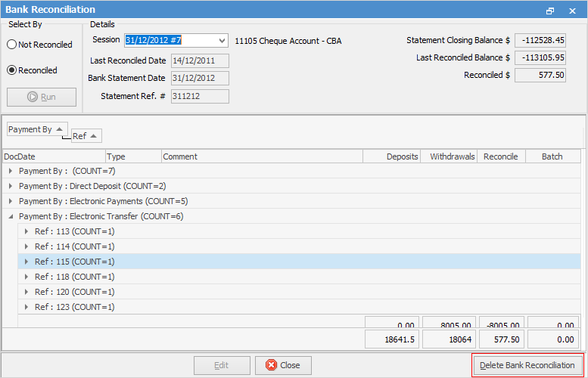588x378 pixels.
Task: Sort by the Deposits column header
Action: tap(392, 156)
